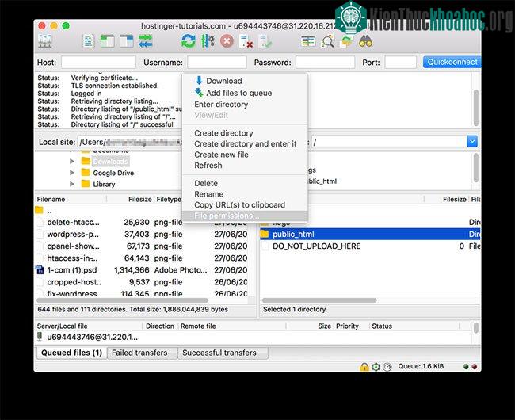
Task: Click the reconnect to server icon
Action: point(265,42)
